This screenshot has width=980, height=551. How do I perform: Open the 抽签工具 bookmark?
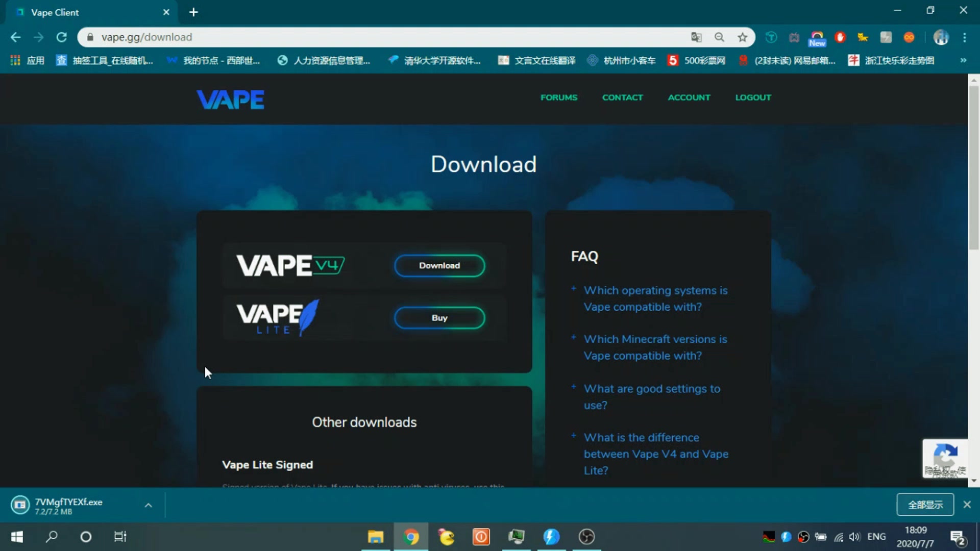[x=105, y=61]
